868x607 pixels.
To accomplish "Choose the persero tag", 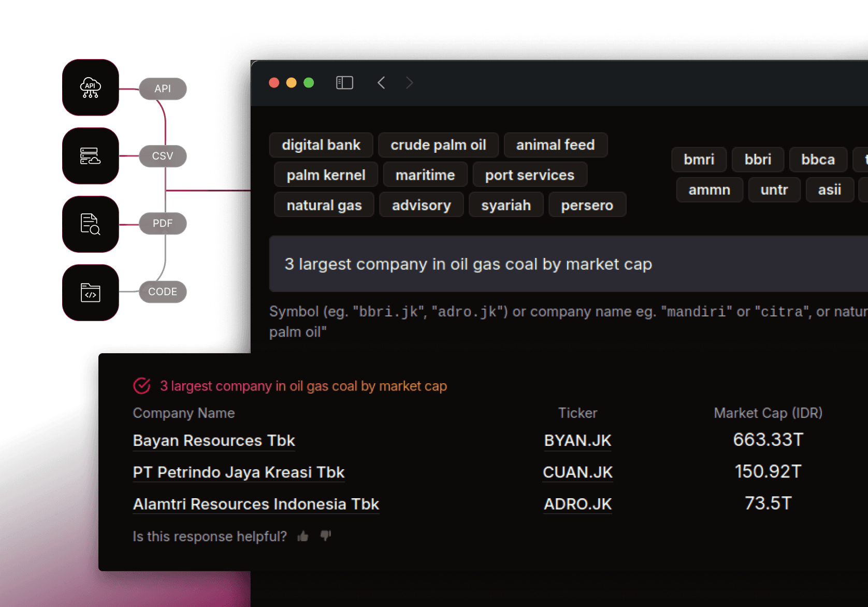I will pyautogui.click(x=587, y=205).
